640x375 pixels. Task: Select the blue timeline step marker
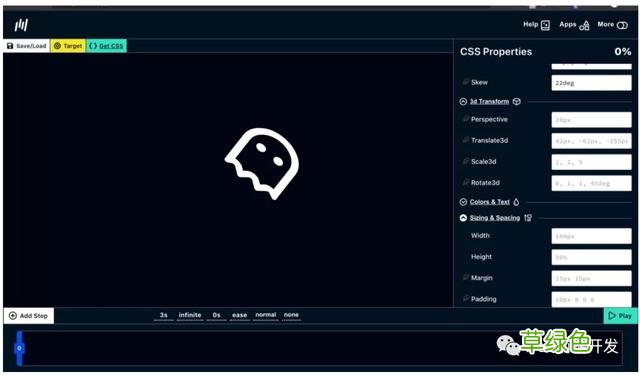coord(19,348)
